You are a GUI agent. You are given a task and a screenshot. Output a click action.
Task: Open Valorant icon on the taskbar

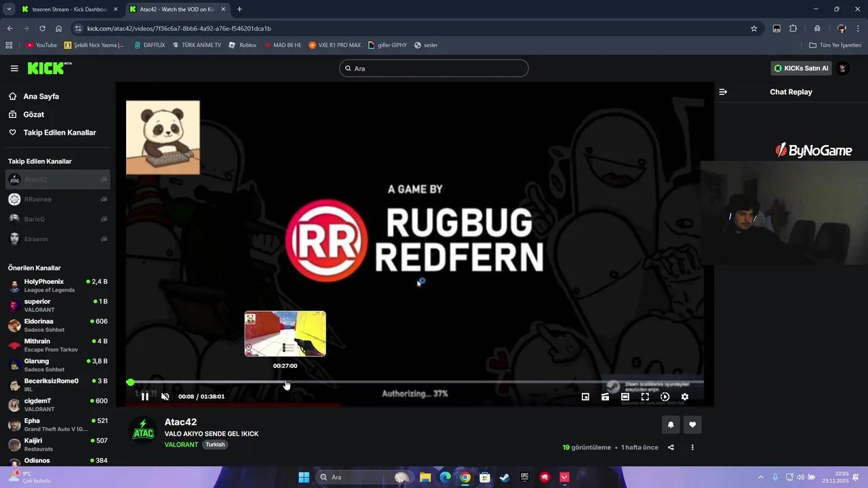coord(564,477)
